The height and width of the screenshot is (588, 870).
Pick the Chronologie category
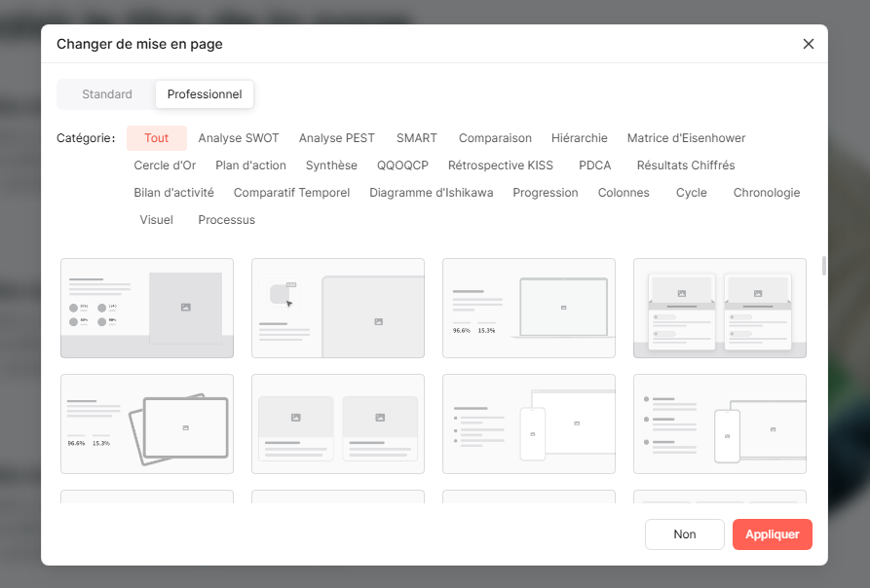coord(767,193)
